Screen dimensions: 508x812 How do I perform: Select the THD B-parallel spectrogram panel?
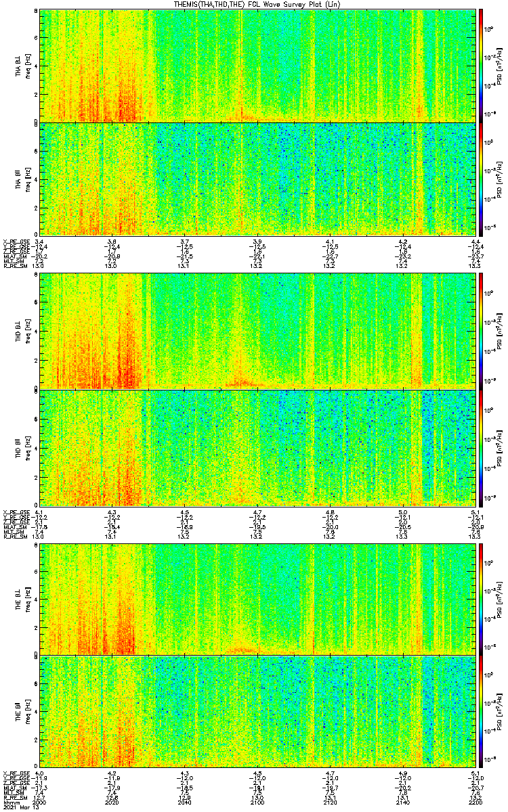257,448
